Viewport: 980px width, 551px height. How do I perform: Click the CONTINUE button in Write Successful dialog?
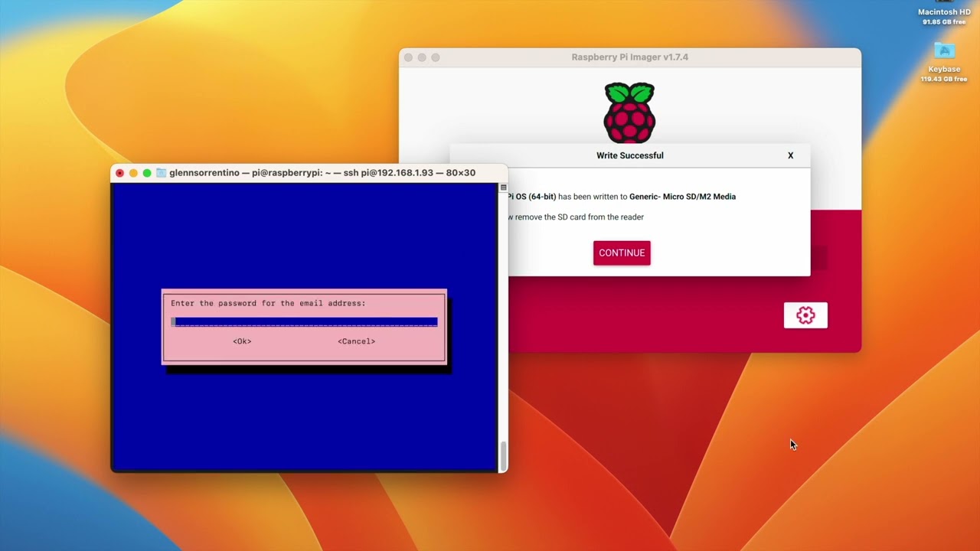point(622,253)
